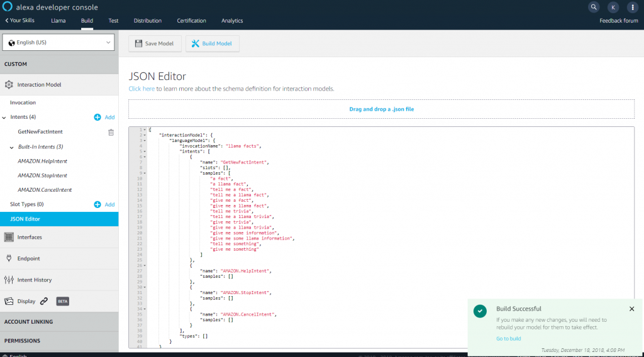Open the ACCOUNT LINKING section

[x=59, y=322]
